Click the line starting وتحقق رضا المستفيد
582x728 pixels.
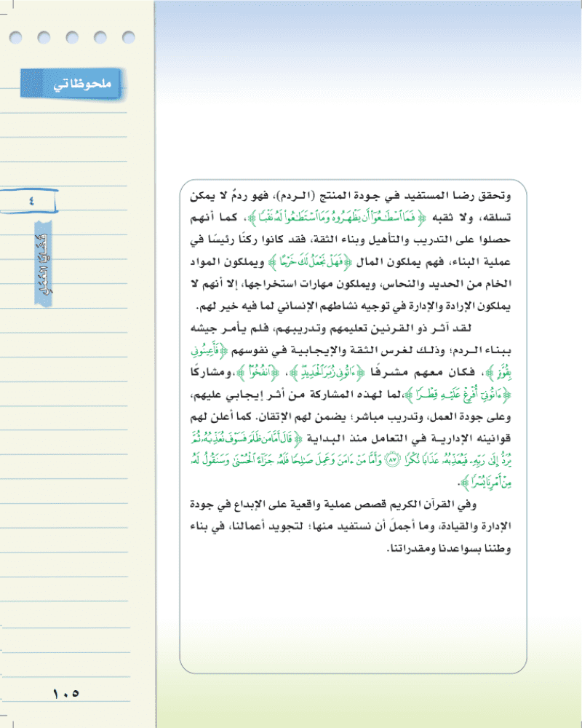[351, 196]
